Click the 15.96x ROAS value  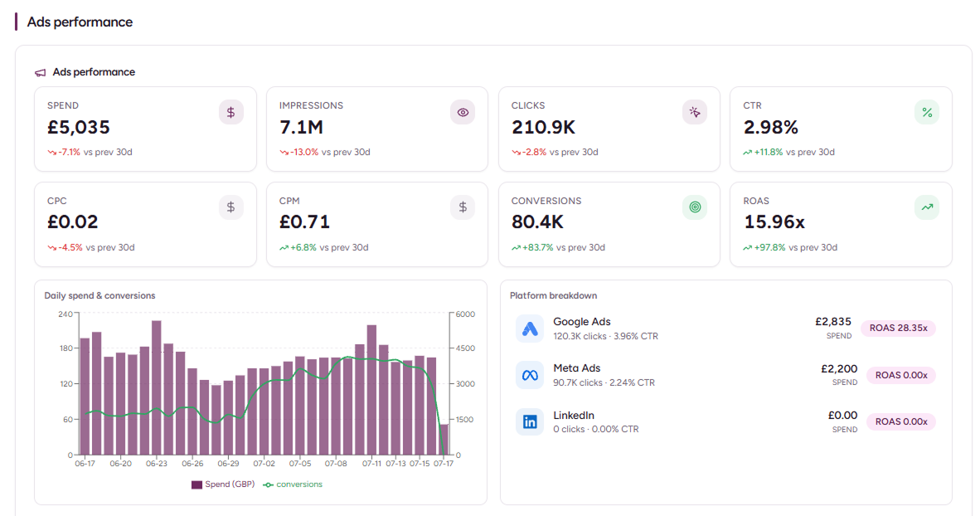(774, 222)
